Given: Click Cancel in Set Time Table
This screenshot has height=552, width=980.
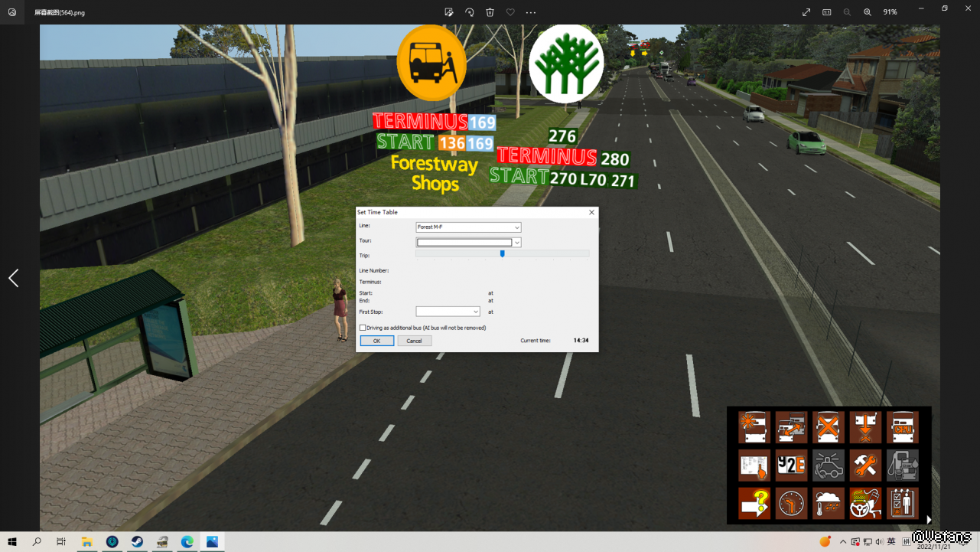Looking at the screenshot, I should click(x=415, y=341).
